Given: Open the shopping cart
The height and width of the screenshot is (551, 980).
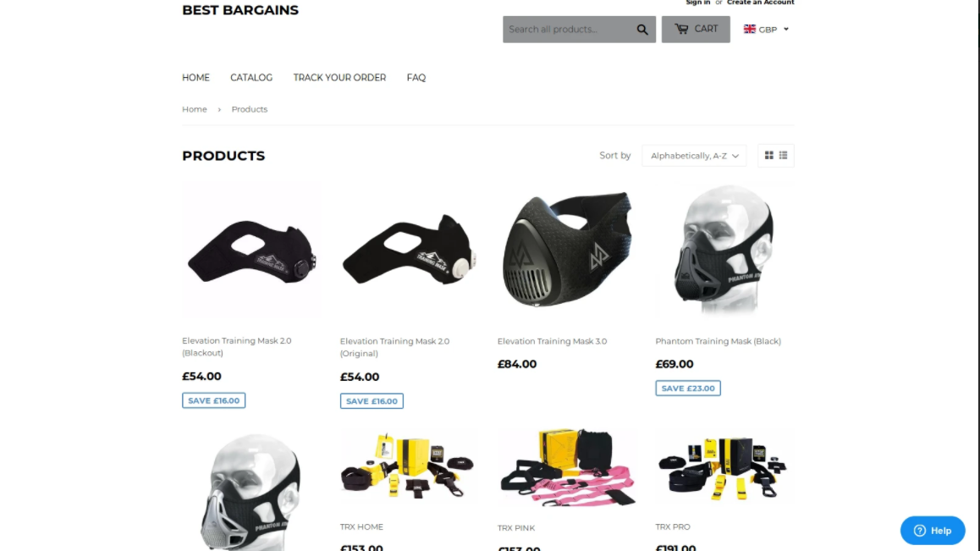Looking at the screenshot, I should [696, 30].
